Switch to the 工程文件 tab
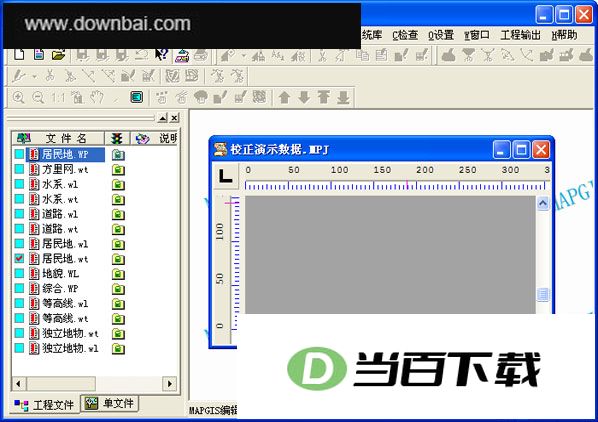Viewport: 598px width, 422px height. tap(44, 404)
